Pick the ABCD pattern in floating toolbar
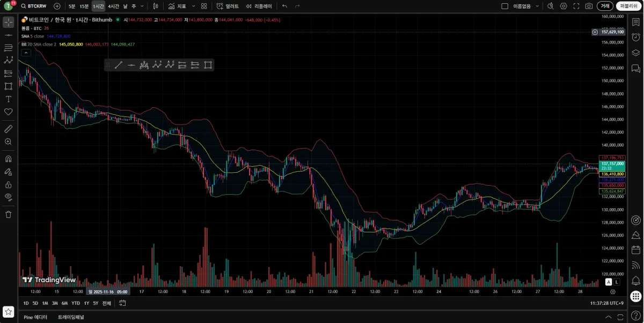The width and height of the screenshot is (644, 323). [x=170, y=65]
